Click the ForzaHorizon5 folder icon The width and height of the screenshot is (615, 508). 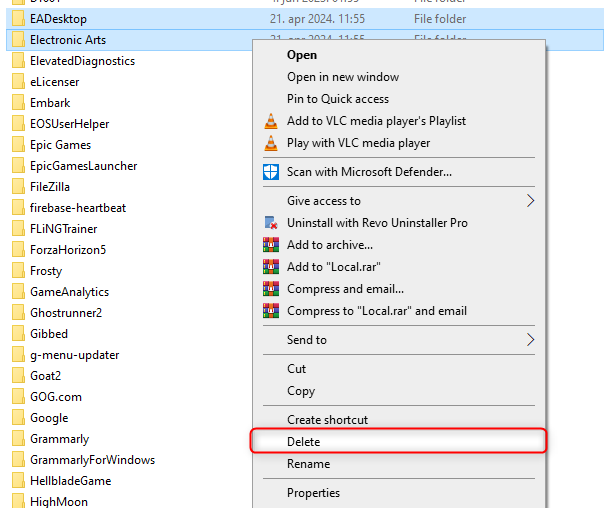pyautogui.click(x=18, y=249)
